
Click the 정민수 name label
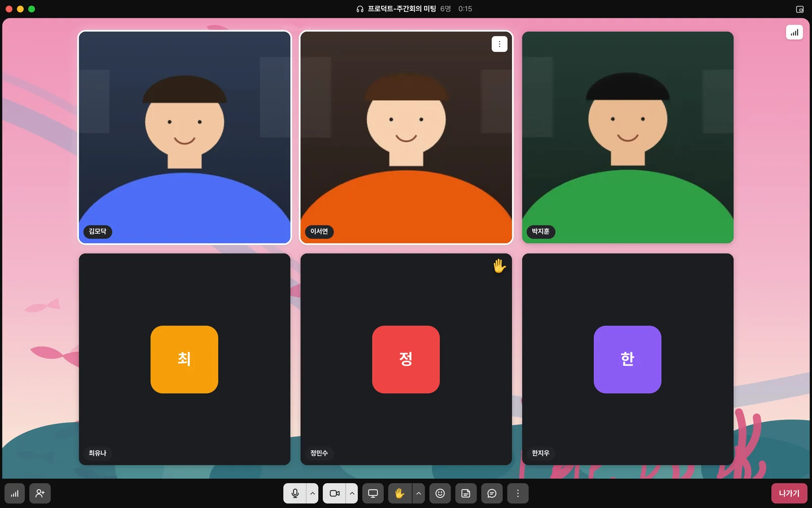(x=319, y=453)
